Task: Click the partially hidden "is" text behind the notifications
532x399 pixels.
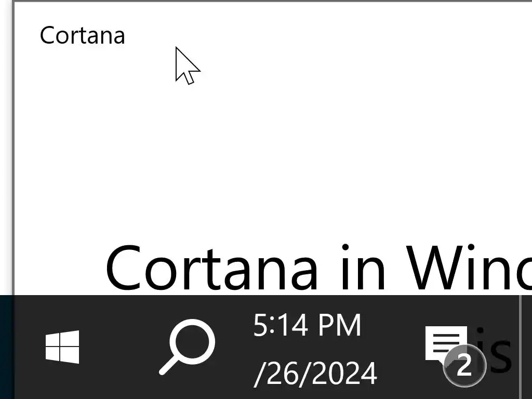Action: [x=494, y=350]
